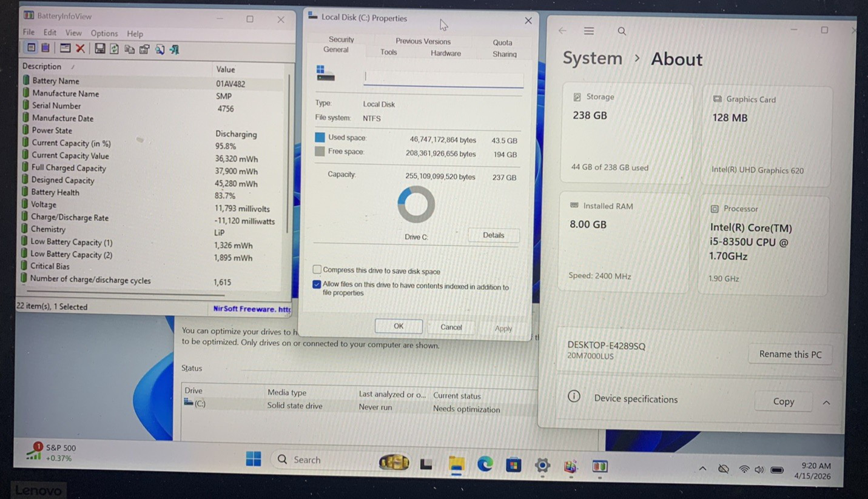Click the clock showing 9:20 AM
Screen dimensions: 868x499
(x=816, y=466)
